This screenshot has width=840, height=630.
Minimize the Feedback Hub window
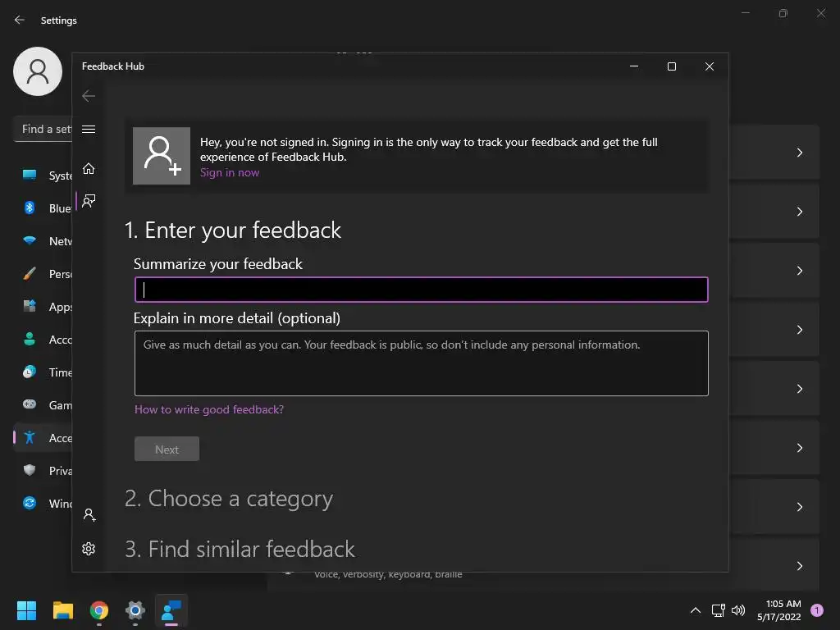pos(634,66)
